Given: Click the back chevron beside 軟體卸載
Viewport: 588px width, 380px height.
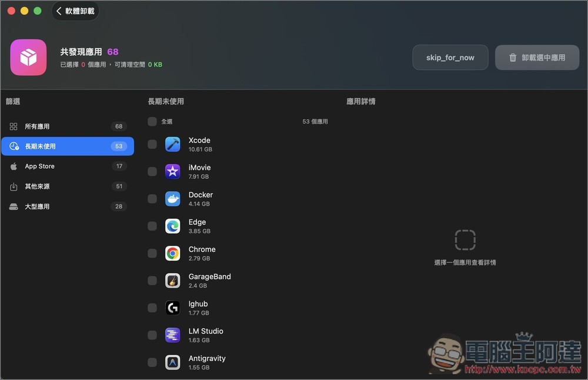Looking at the screenshot, I should click(59, 11).
